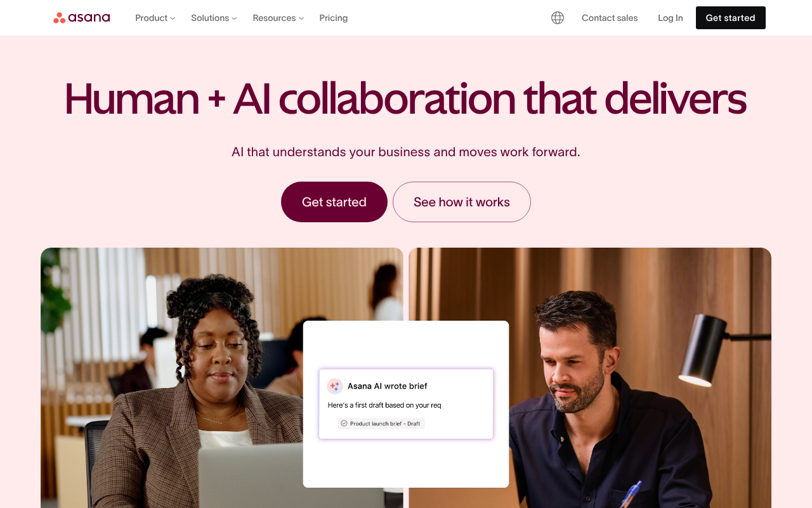Click the chevron arrow next to Resources
This screenshot has height=508, width=812.
[x=301, y=18]
